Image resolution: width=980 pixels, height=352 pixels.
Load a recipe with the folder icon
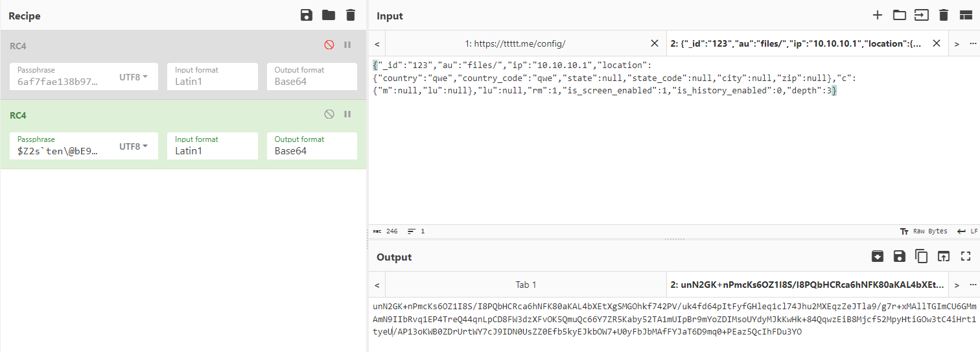pos(329,15)
